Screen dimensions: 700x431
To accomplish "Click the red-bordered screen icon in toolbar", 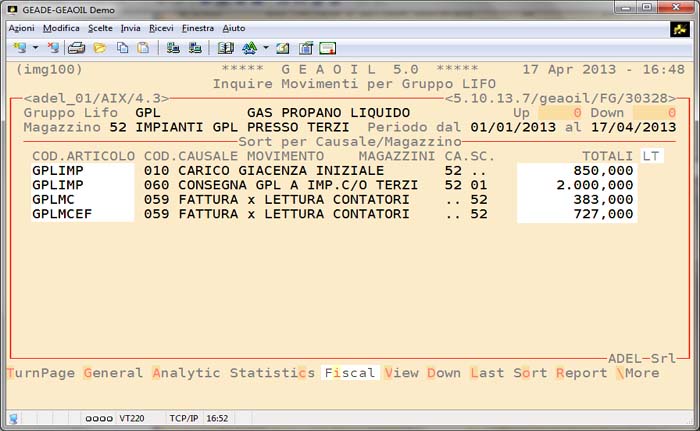I will (x=327, y=48).
